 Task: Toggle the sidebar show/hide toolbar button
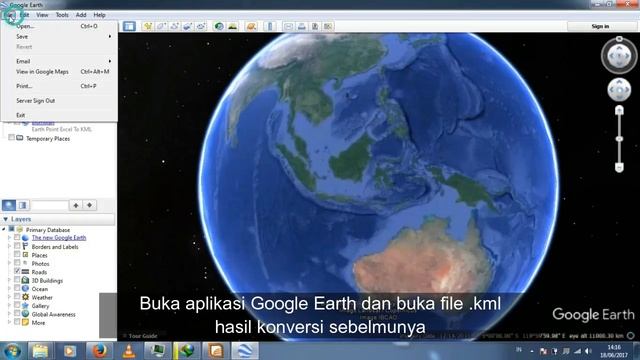[129, 26]
